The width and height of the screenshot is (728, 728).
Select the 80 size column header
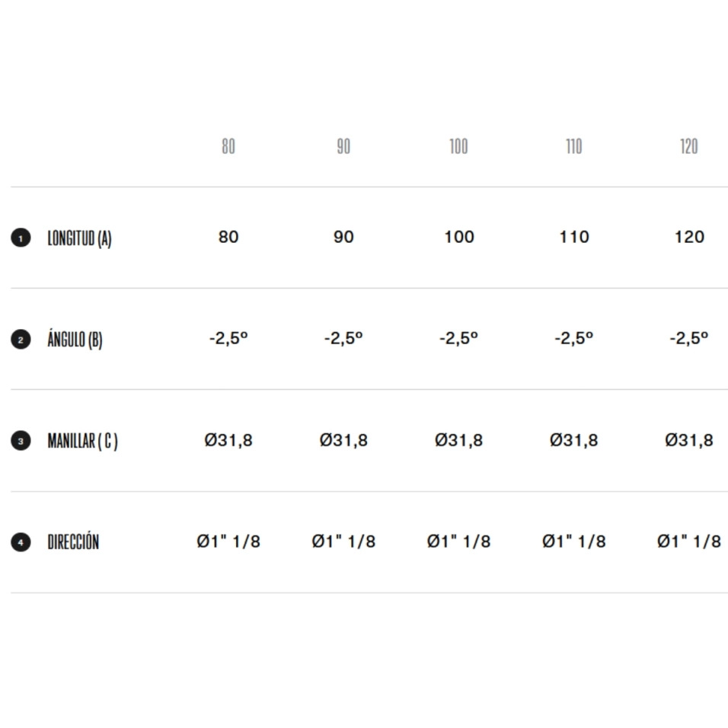click(228, 146)
